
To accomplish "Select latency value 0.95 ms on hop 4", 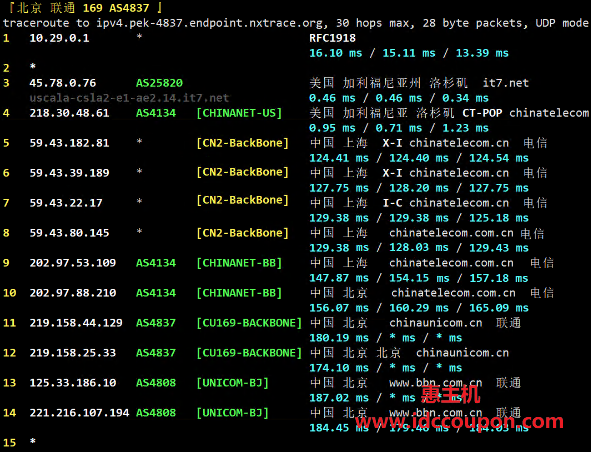I will click(332, 128).
